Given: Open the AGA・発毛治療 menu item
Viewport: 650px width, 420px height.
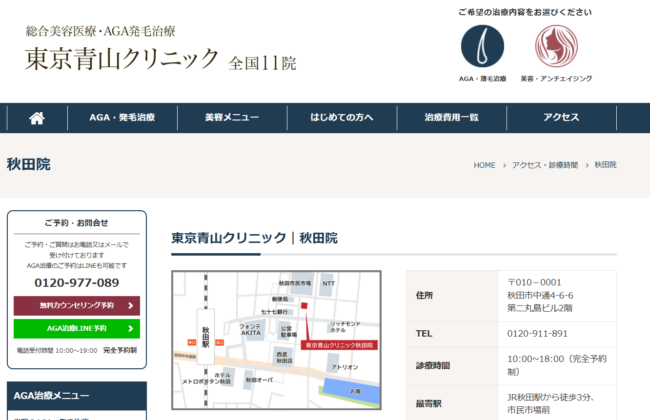Looking at the screenshot, I should point(122,118).
